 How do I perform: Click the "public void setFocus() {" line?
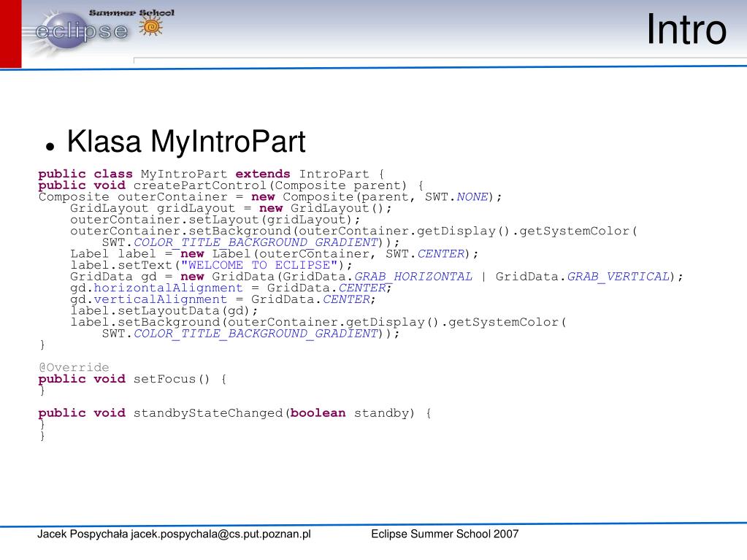132,379
